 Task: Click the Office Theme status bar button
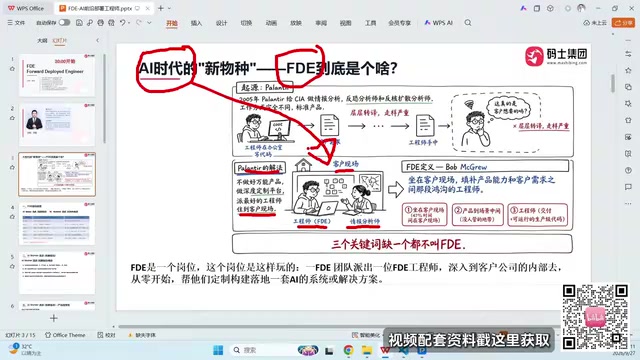(65, 335)
